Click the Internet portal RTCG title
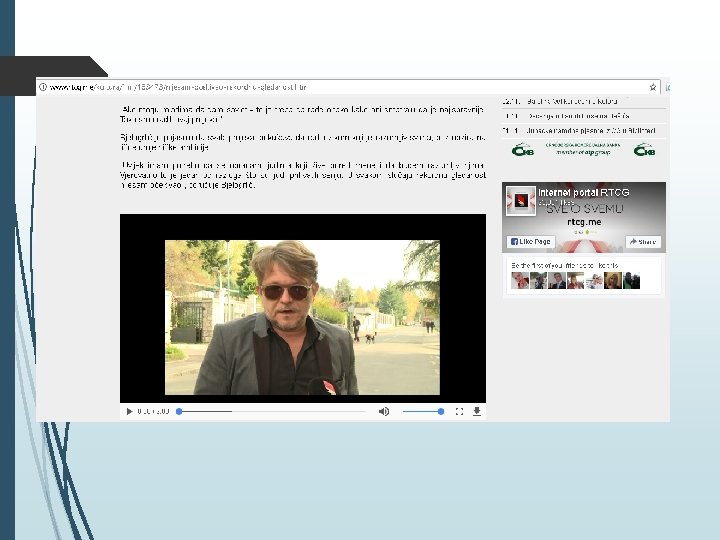This screenshot has width=720, height=540. 583,192
